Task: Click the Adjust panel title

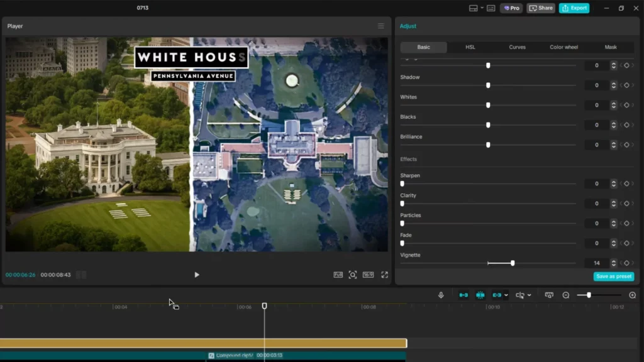Action: [x=408, y=26]
